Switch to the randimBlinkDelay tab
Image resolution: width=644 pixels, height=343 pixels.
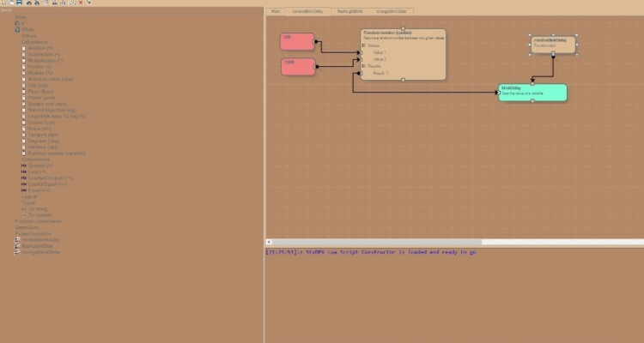(x=307, y=11)
